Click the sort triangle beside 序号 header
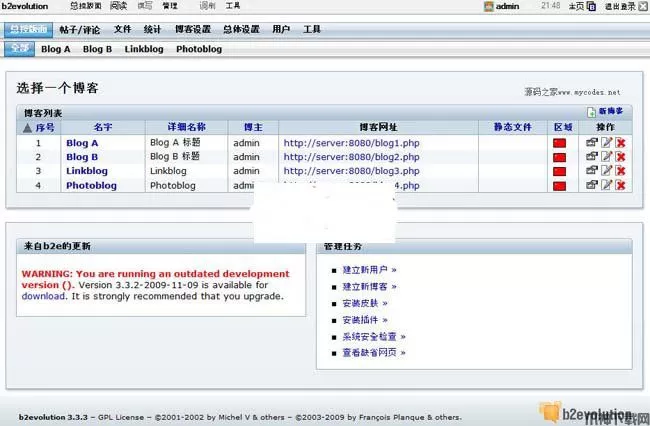650x426 pixels. [27, 128]
